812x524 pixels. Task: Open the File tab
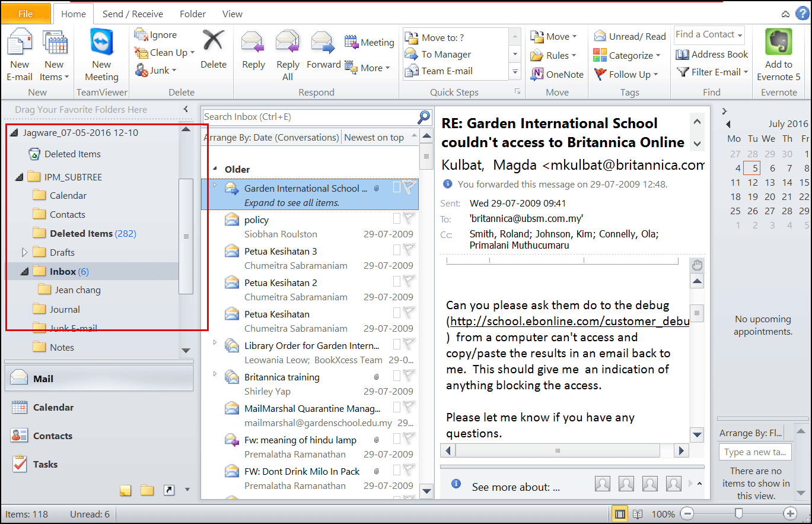tap(26, 14)
